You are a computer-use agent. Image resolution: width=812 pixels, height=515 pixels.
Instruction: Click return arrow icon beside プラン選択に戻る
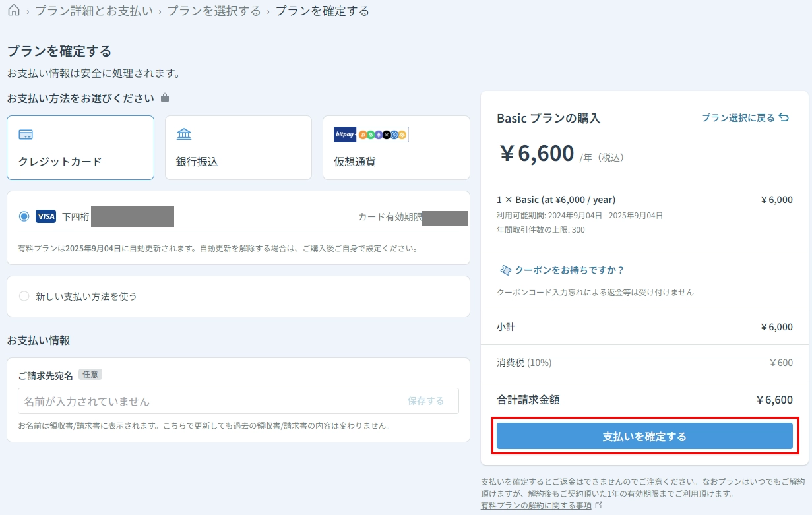click(x=784, y=117)
